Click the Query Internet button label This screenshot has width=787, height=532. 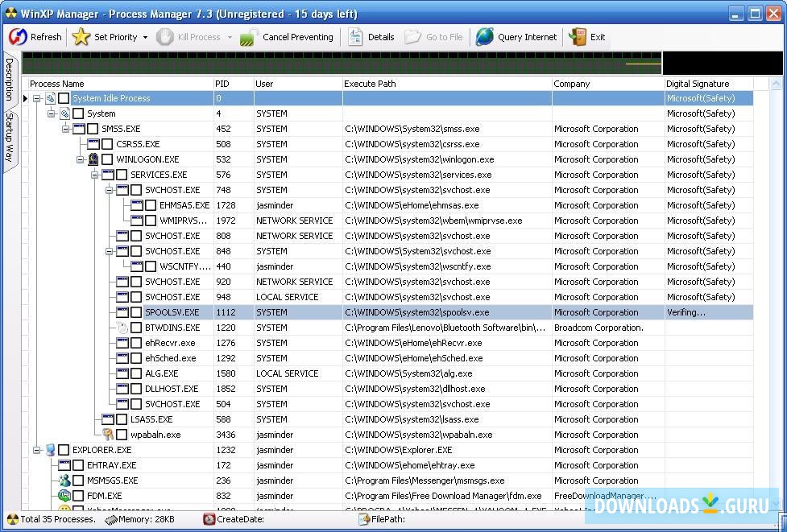[x=527, y=37]
